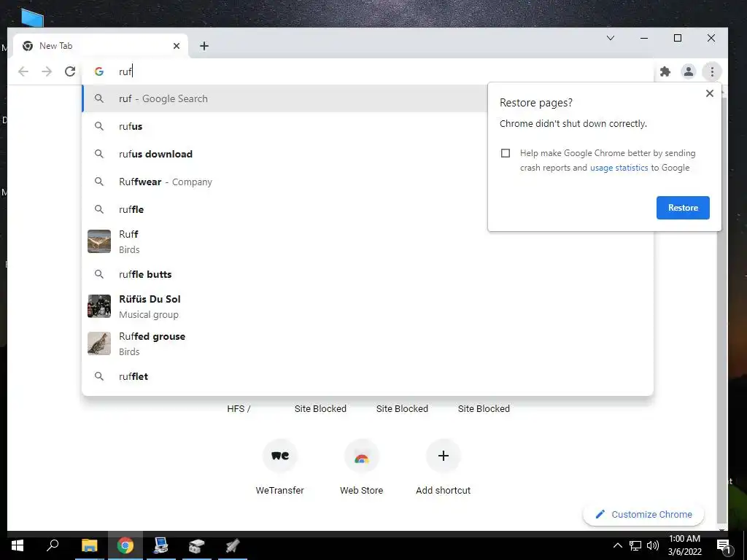747x560 pixels.
Task: Click the Google G icon in the address bar
Action: click(98, 71)
